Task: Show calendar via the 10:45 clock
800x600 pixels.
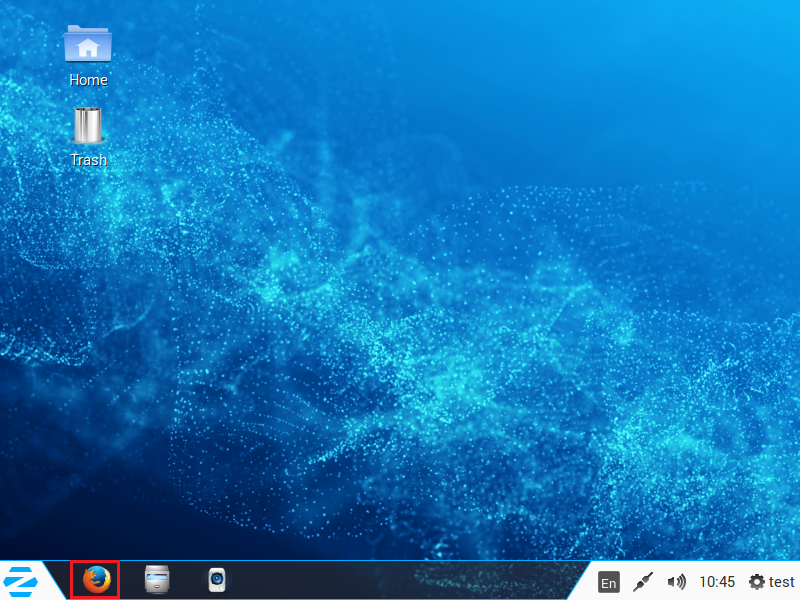Action: point(717,582)
